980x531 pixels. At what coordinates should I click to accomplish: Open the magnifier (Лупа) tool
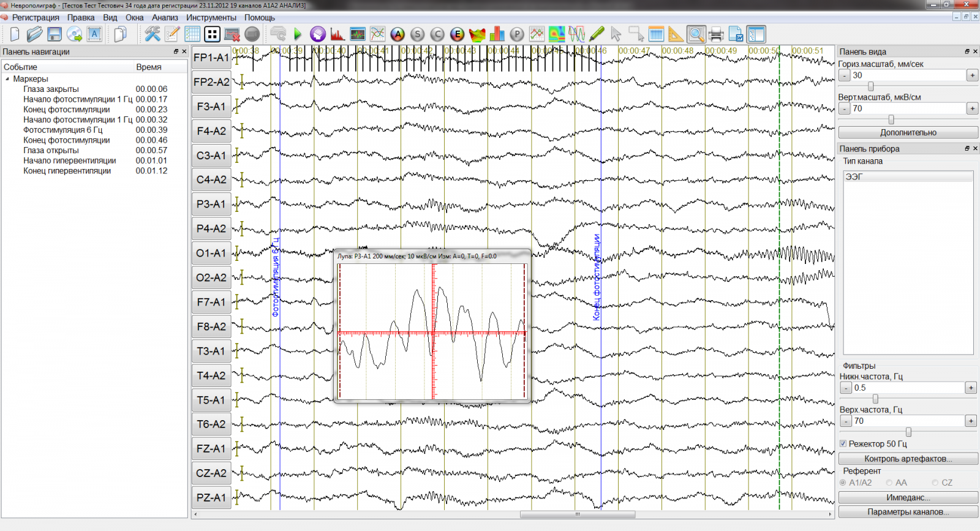(696, 34)
